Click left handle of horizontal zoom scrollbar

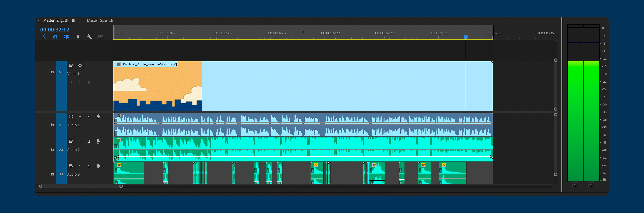click(x=40, y=186)
